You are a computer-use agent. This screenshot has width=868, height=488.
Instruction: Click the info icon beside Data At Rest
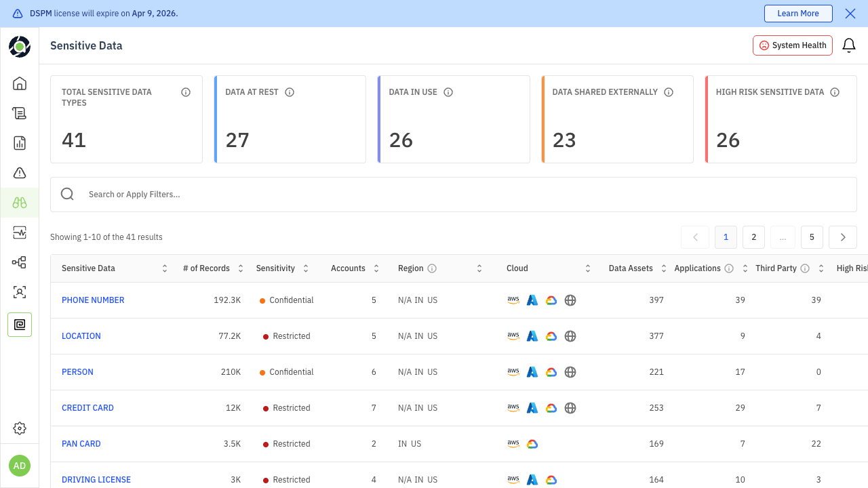click(x=290, y=92)
